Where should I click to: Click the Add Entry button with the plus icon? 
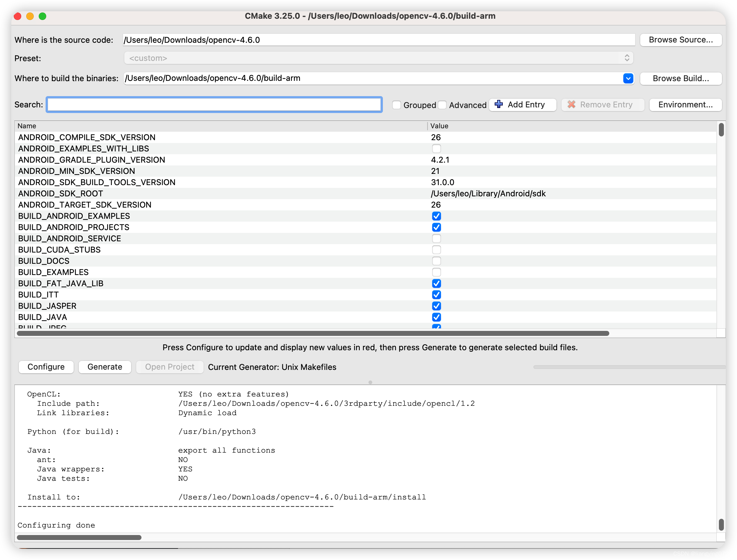point(522,105)
